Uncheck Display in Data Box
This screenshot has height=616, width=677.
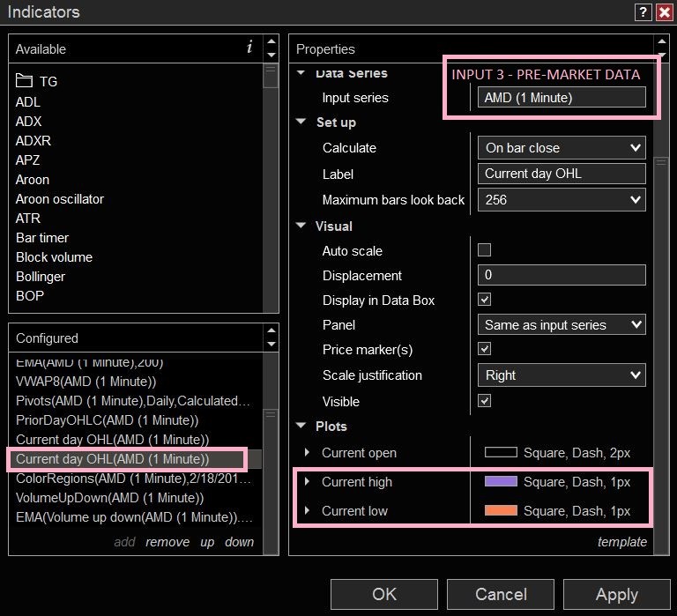point(485,299)
